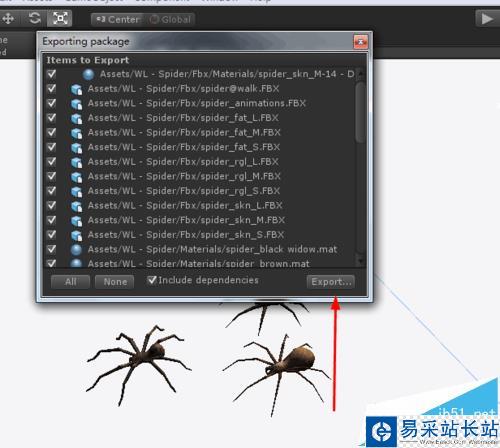Select the spider_fat_S.FBX path text
Image resolution: width=500 pixels, height=448 pixels.
(184, 147)
